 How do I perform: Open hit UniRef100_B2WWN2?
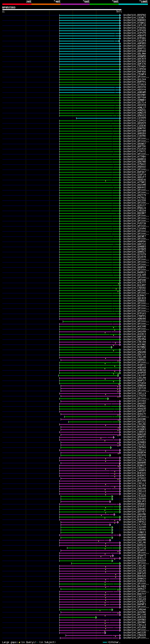click(135, 347)
